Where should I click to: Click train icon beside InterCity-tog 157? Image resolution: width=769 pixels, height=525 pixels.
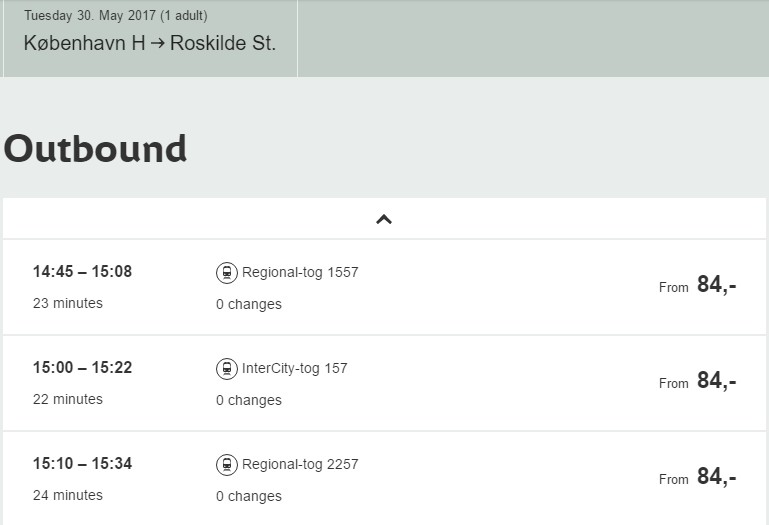(x=227, y=368)
